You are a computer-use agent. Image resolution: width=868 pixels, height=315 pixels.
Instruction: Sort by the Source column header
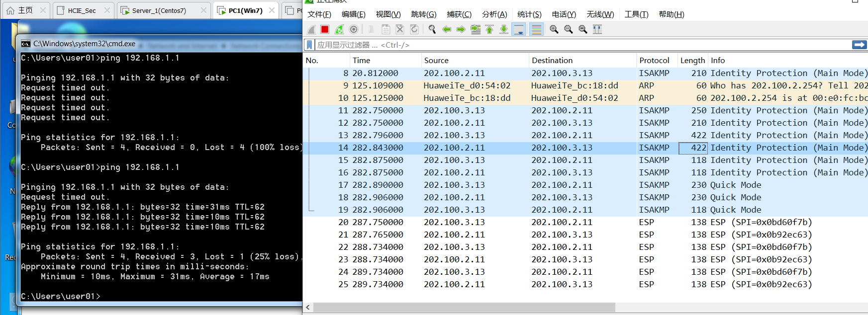click(475, 60)
